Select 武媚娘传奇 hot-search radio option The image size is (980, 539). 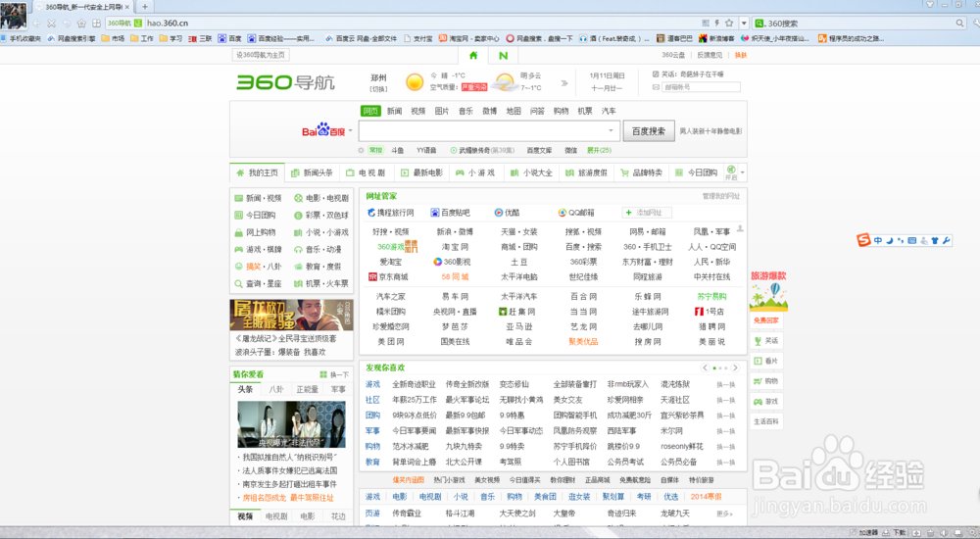coord(482,151)
